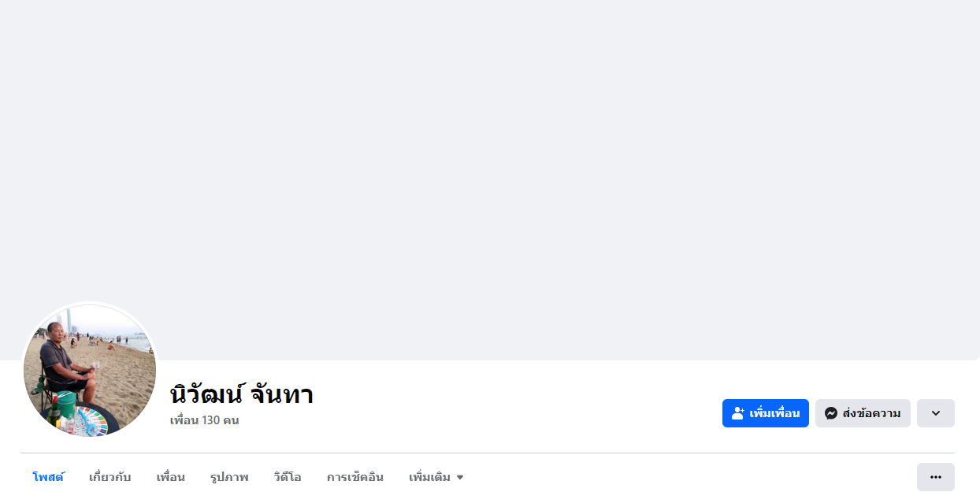Open the circular profile picture
This screenshot has height=496, width=980.
pos(90,371)
